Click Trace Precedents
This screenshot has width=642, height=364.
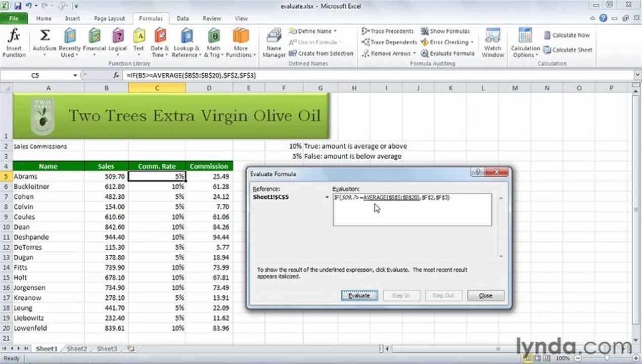point(388,31)
